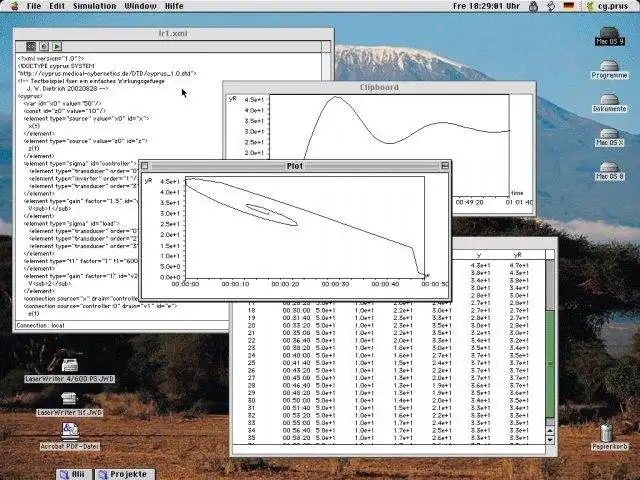Click row 18 in the data table

[388, 311]
